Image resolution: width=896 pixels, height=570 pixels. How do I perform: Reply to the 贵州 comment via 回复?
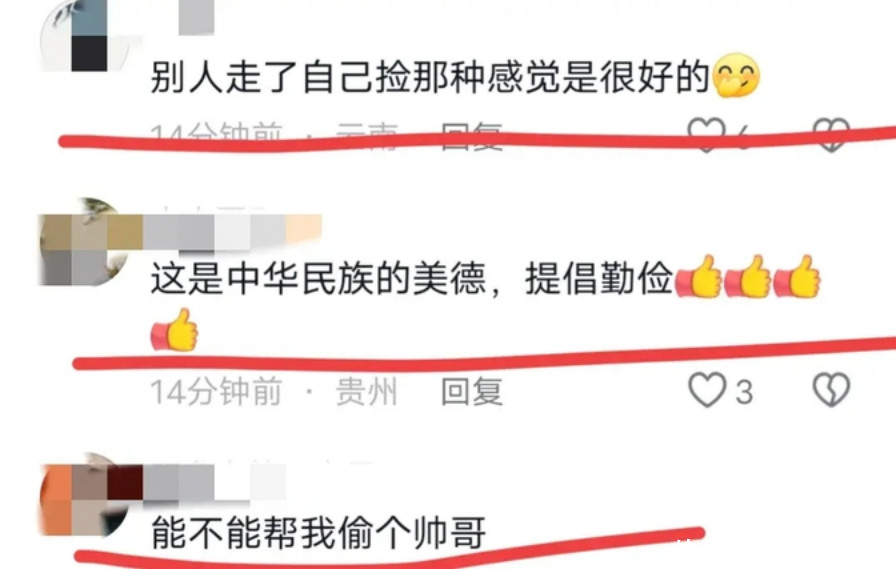pyautogui.click(x=472, y=392)
